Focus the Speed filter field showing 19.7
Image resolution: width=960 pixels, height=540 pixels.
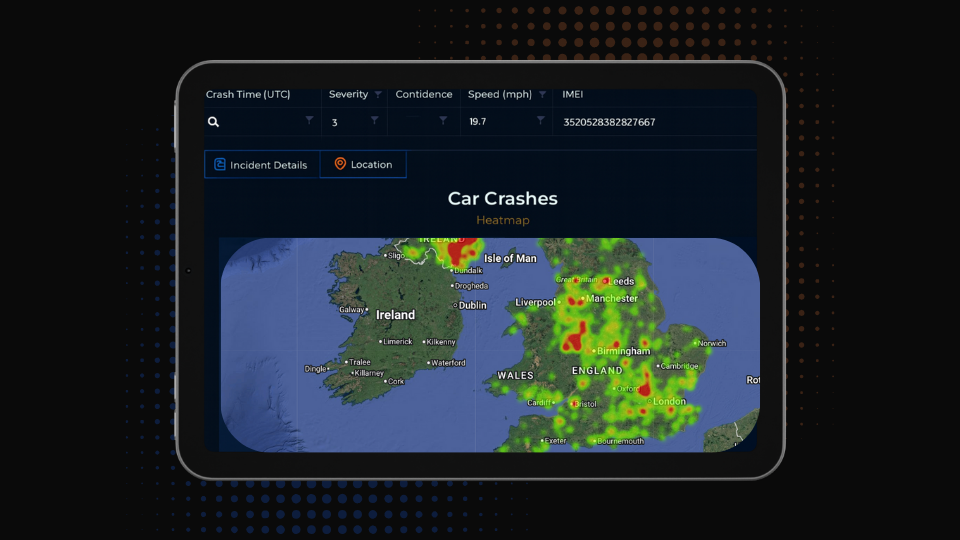[495, 122]
